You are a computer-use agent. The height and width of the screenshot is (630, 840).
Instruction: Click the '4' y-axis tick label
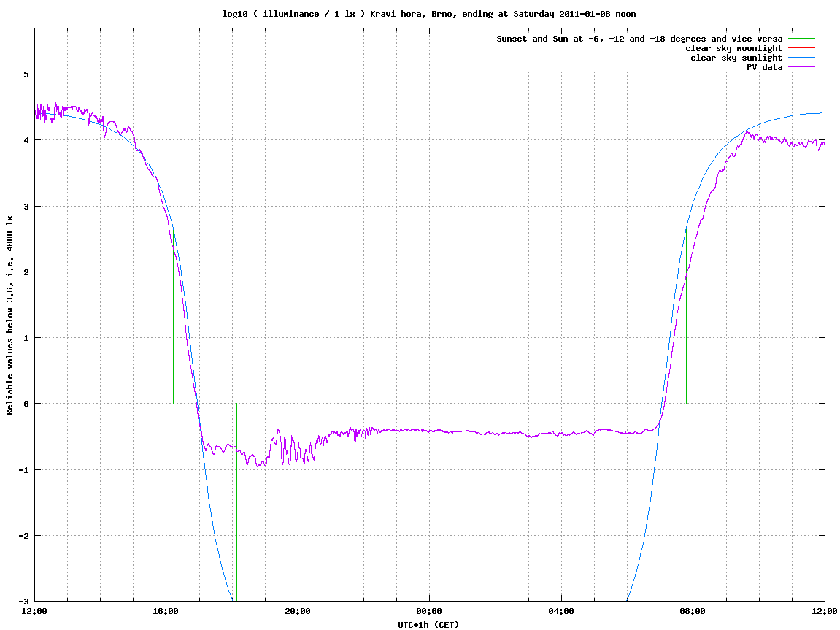click(x=26, y=140)
